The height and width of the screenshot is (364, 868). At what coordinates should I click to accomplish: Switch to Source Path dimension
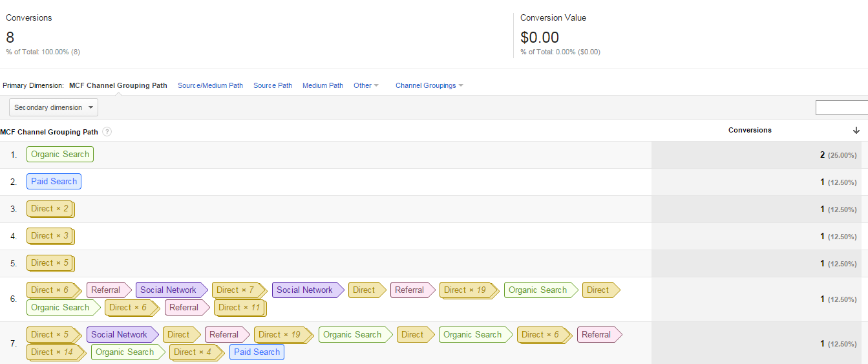coord(273,85)
